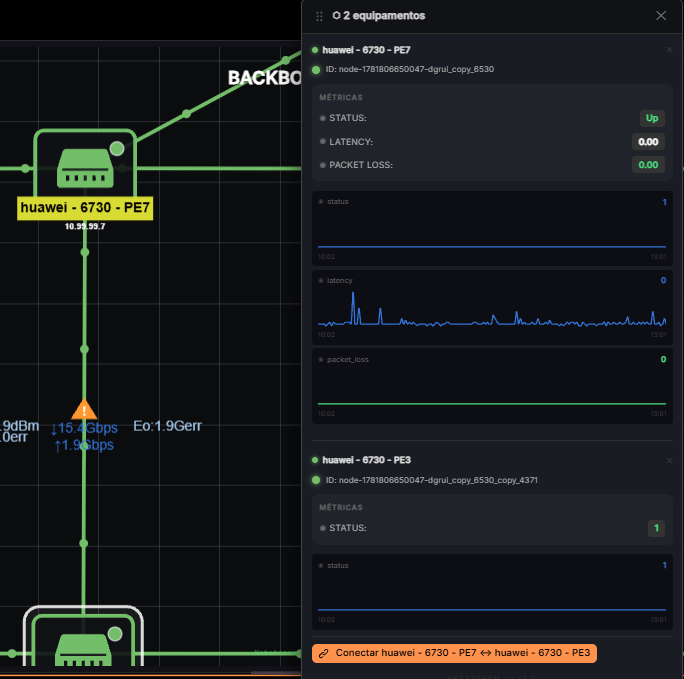Click the Conectar PE7 to PE3 button
The width and height of the screenshot is (684, 679).
point(454,653)
